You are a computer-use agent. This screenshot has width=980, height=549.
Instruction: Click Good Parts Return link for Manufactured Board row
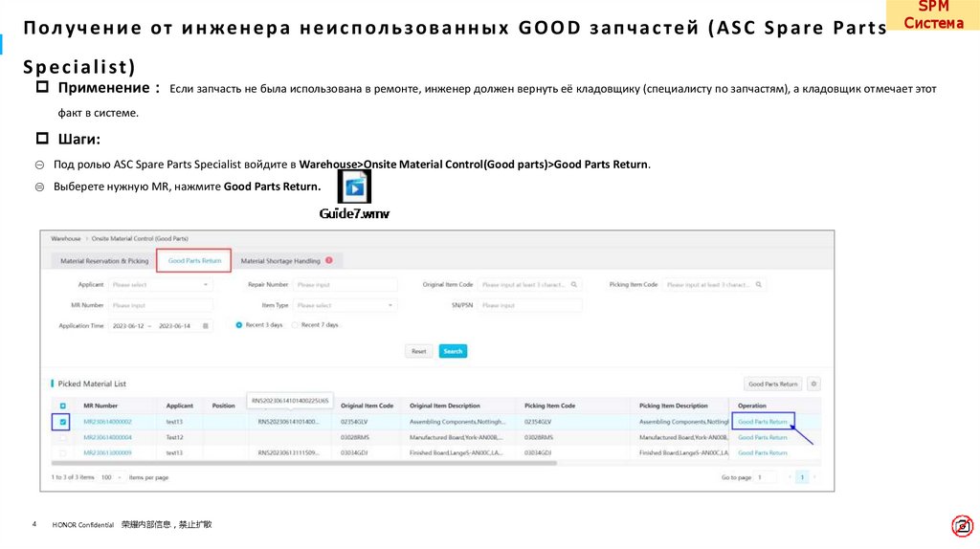(763, 437)
